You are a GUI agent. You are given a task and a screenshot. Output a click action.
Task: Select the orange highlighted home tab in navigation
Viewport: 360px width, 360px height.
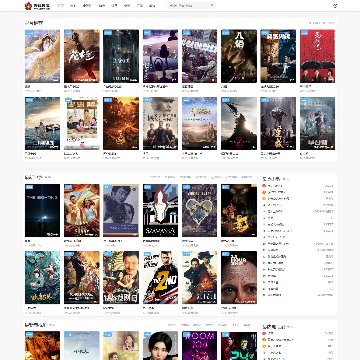[61, 6]
